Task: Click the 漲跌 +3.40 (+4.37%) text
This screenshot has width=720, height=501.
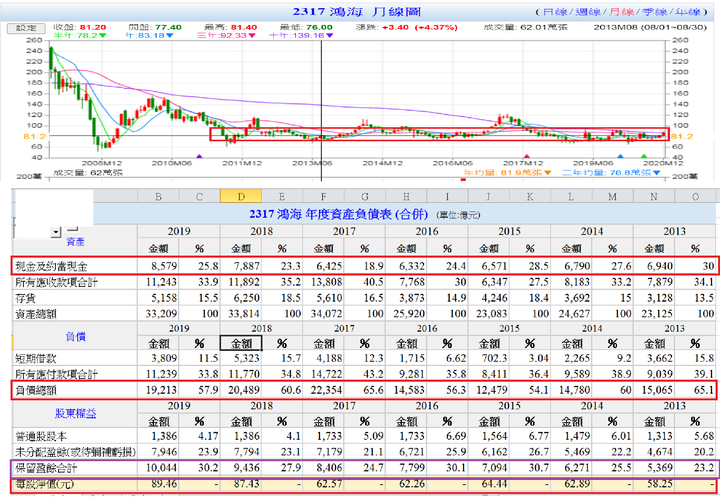Action: (x=406, y=27)
